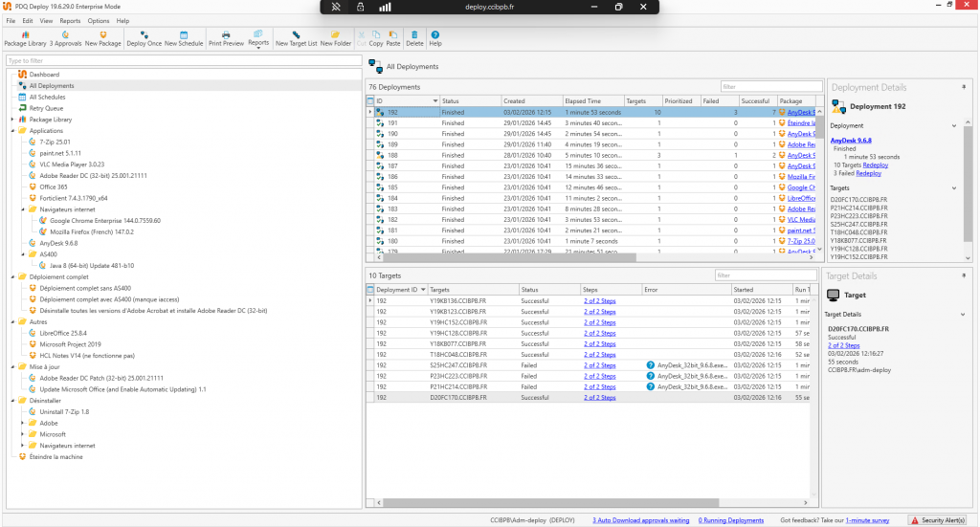Image resolution: width=980 pixels, height=527 pixels.
Task: Open the Reports menu
Action: point(70,21)
